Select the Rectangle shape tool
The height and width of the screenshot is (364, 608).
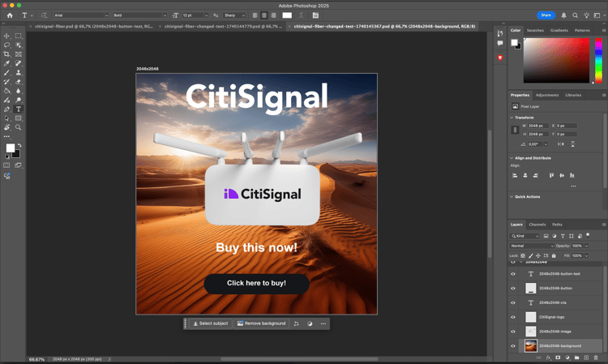click(x=18, y=118)
